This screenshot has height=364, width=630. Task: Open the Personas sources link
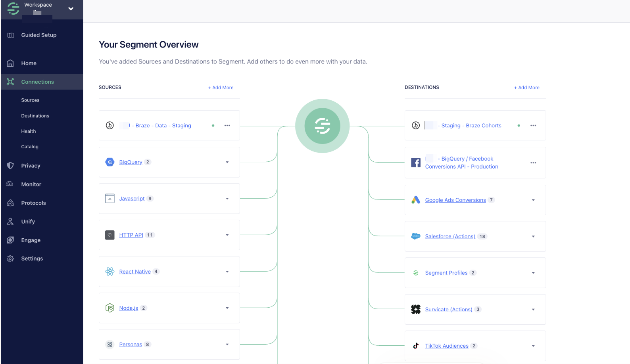131,345
